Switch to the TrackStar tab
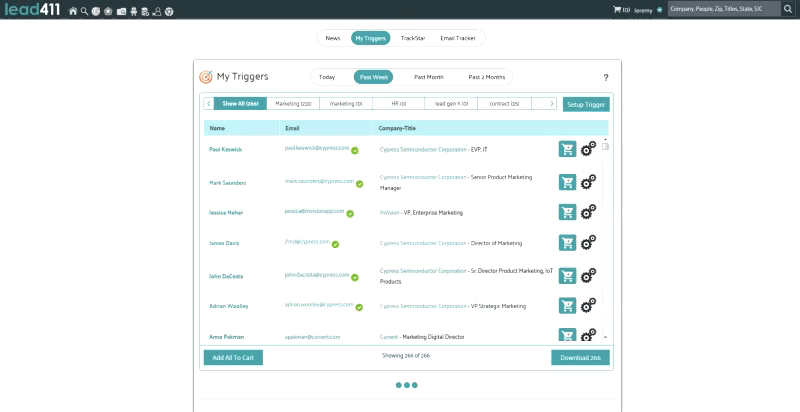The image size is (800, 412). tap(412, 38)
